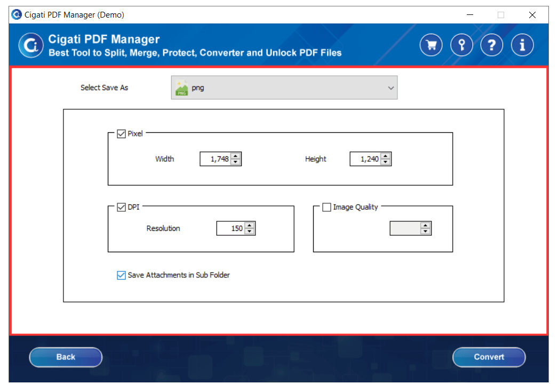The height and width of the screenshot is (392, 558).
Task: Open the shopping cart purchase icon
Action: pos(431,45)
